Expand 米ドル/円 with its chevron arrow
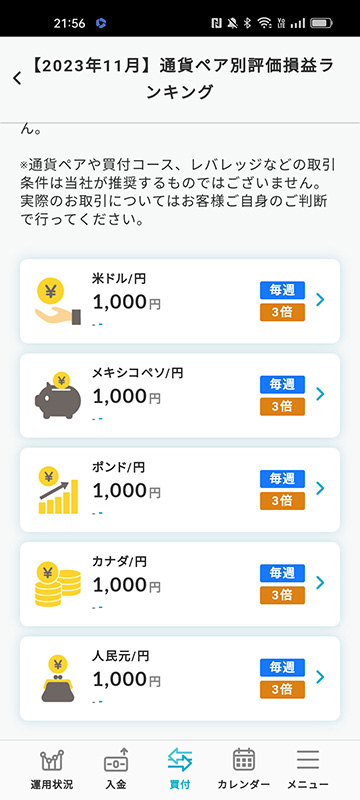Viewport: 360px width, 800px height. click(320, 300)
